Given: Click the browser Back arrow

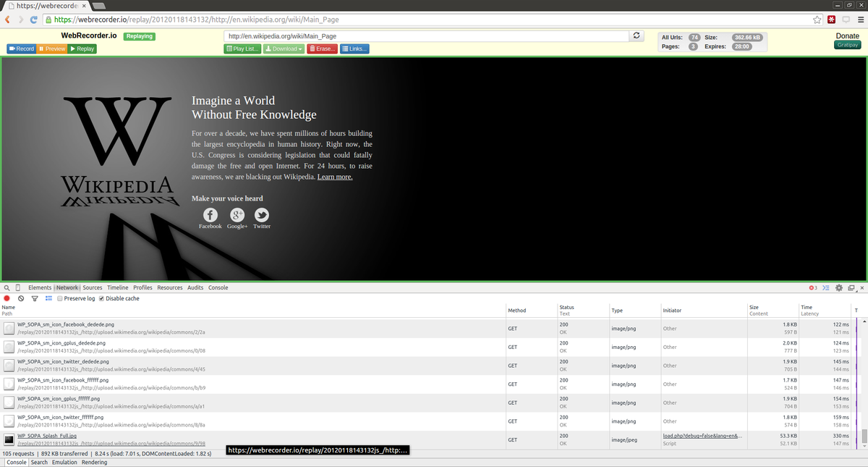Looking at the screenshot, I should 7,20.
